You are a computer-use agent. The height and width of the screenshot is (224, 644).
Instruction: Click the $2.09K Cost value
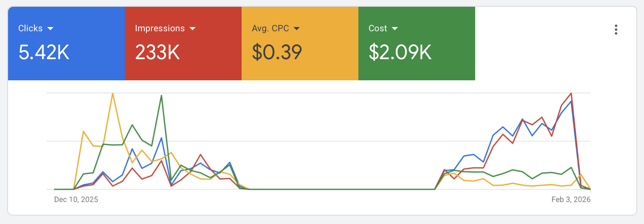[400, 52]
